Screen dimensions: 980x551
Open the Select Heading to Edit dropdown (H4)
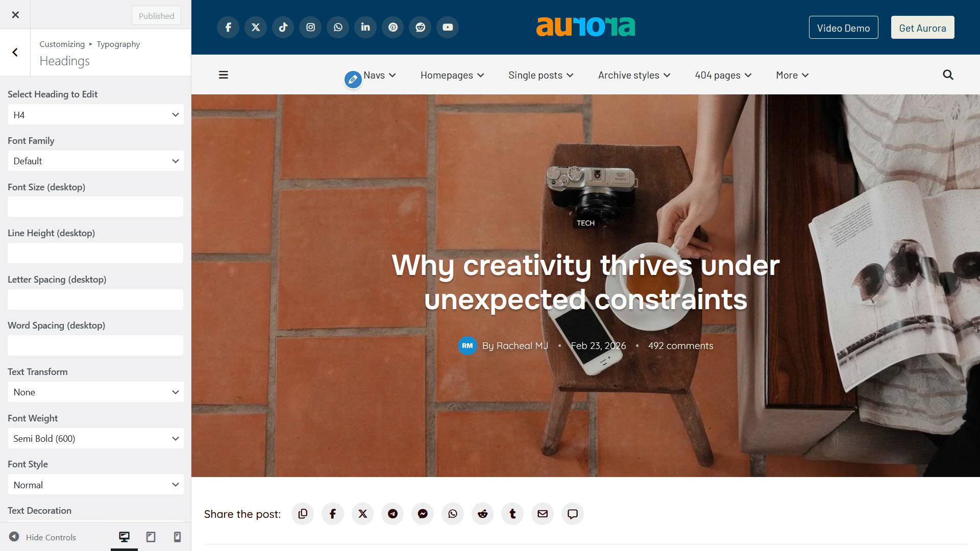coord(95,115)
